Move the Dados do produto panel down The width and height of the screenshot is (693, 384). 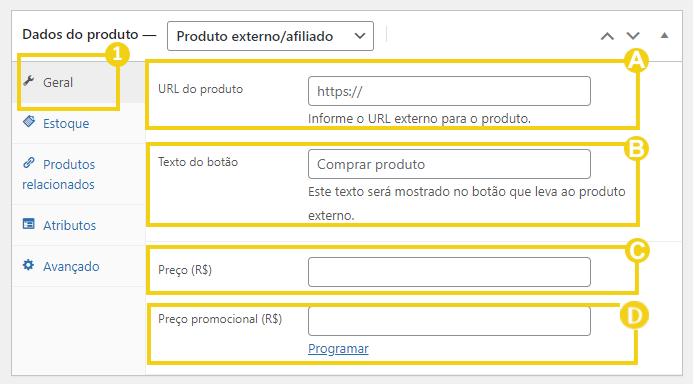(x=633, y=36)
